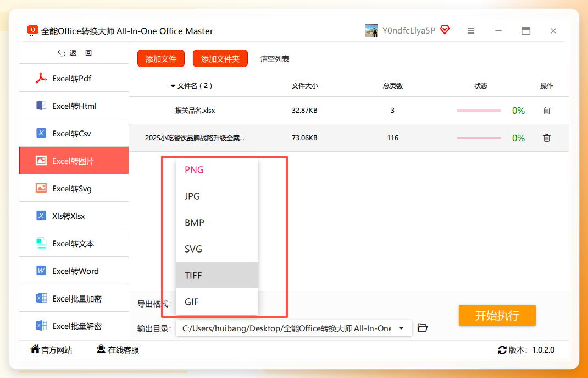Click the 总页数 column header
588x378 pixels.
click(x=392, y=86)
